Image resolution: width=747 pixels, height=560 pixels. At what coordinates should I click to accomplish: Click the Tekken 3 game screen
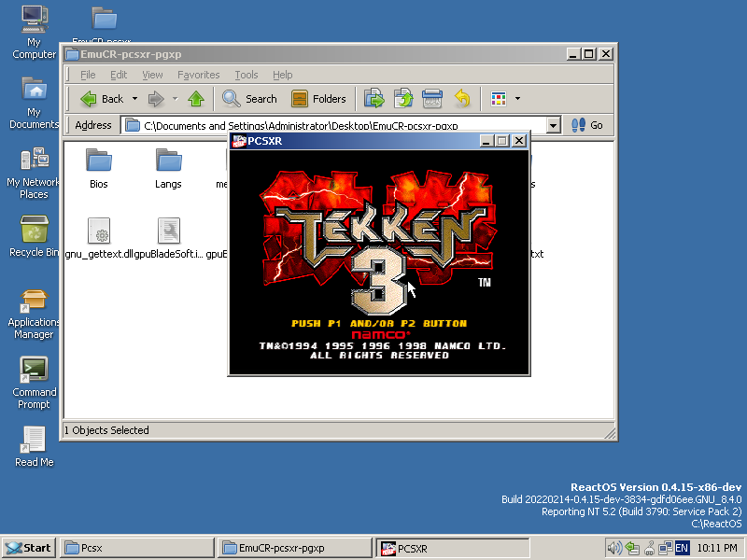379,262
